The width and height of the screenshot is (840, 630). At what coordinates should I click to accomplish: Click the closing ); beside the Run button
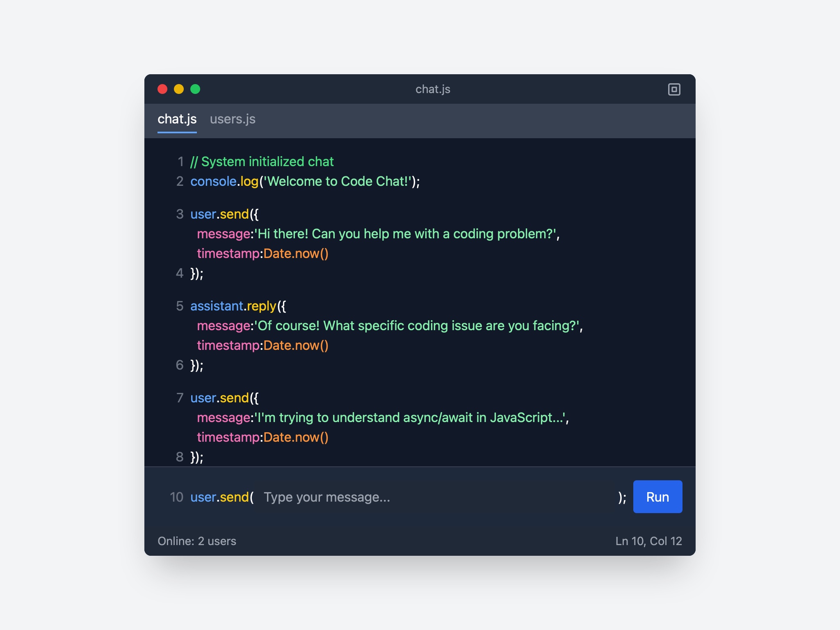[x=621, y=497]
